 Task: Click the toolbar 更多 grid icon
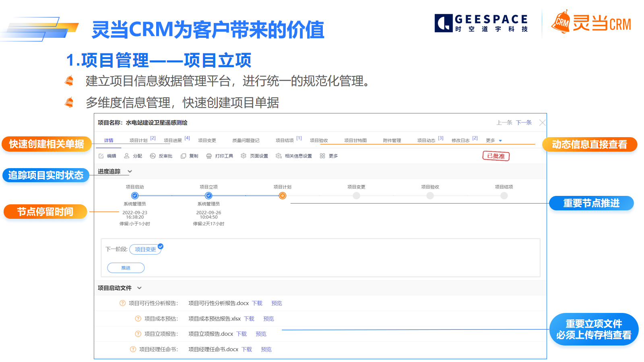tap(322, 156)
